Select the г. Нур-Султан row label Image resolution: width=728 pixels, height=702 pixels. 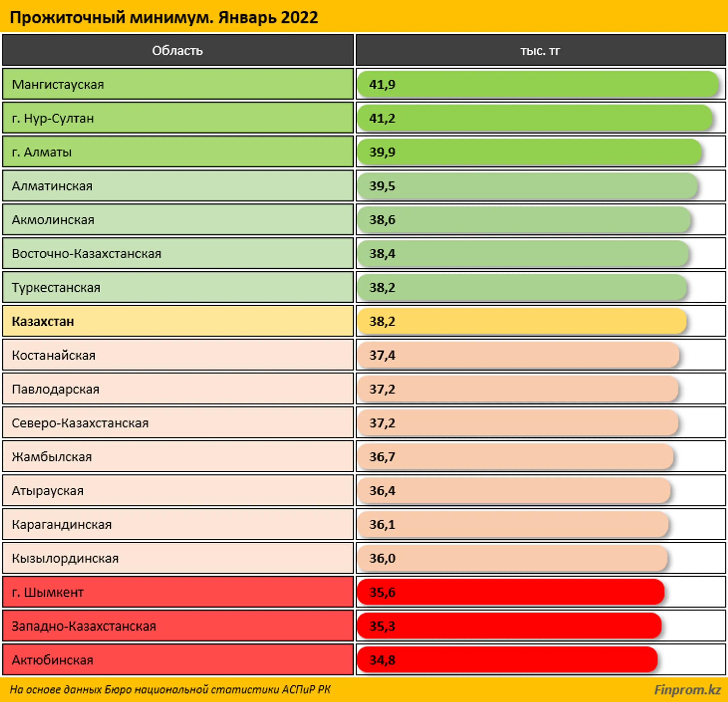coord(178,118)
